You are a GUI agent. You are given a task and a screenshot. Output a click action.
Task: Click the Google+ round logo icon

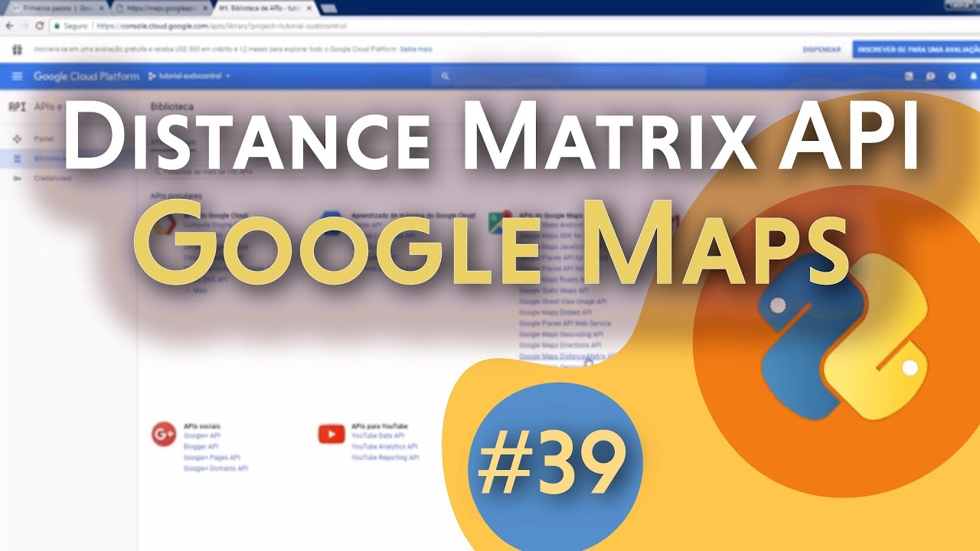(x=164, y=434)
